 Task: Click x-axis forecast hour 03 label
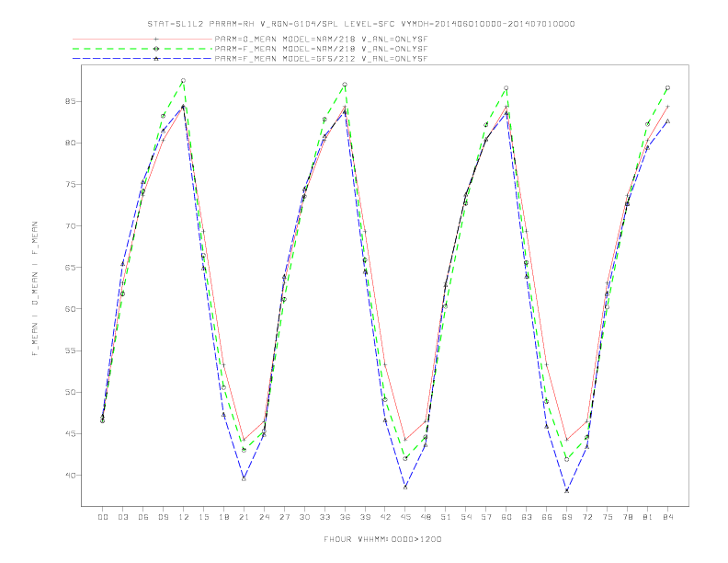pos(122,517)
